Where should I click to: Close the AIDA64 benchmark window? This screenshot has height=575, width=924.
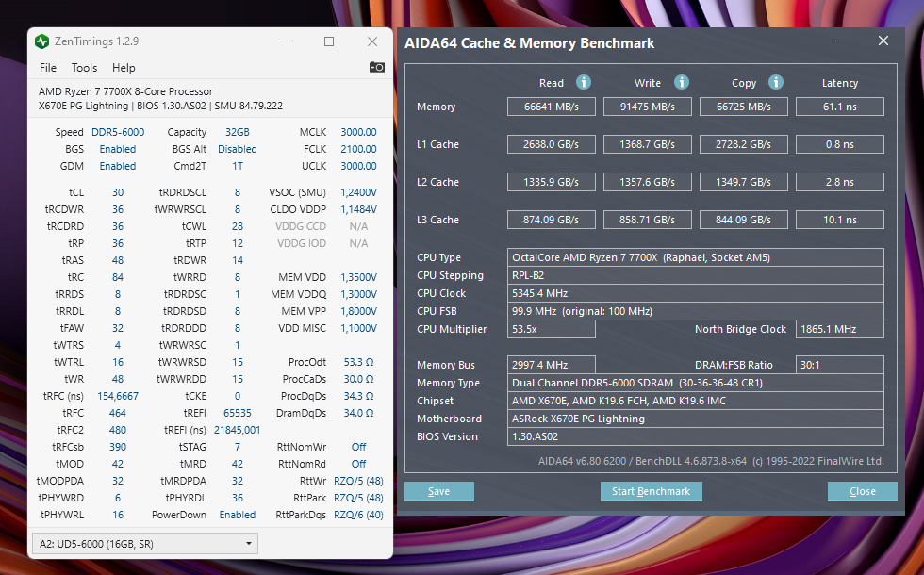(883, 41)
